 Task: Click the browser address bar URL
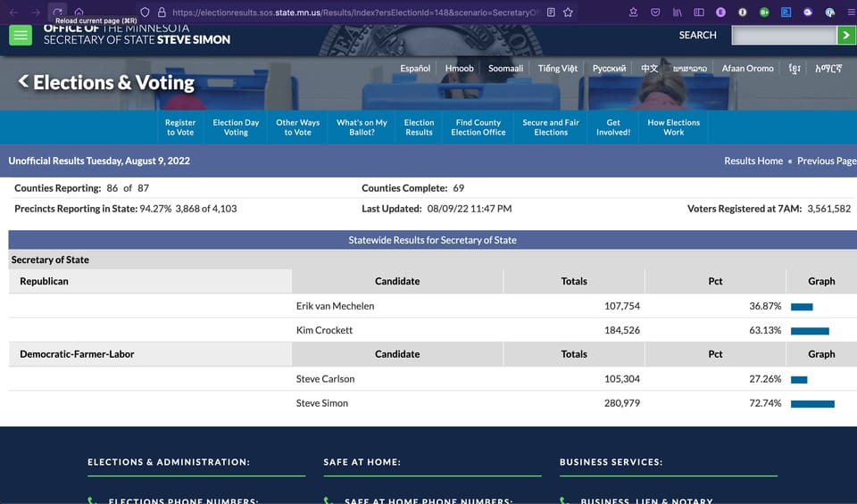coord(355,12)
